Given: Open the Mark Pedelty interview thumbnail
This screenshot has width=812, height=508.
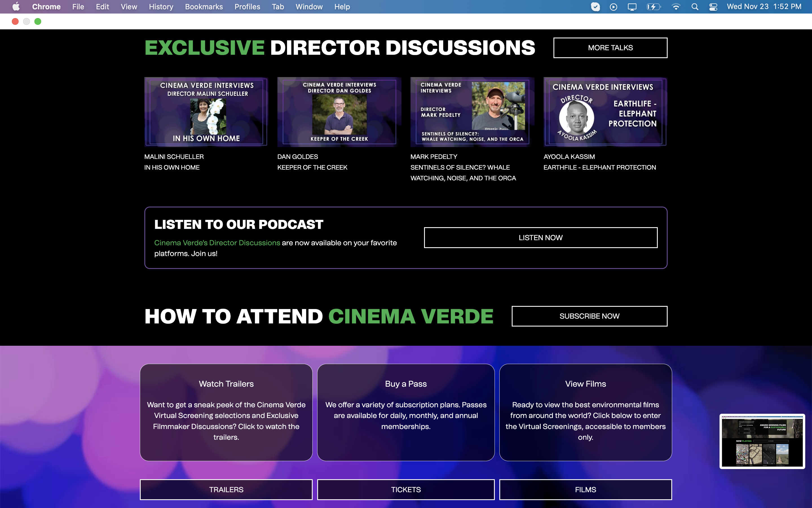Looking at the screenshot, I should 472,112.
